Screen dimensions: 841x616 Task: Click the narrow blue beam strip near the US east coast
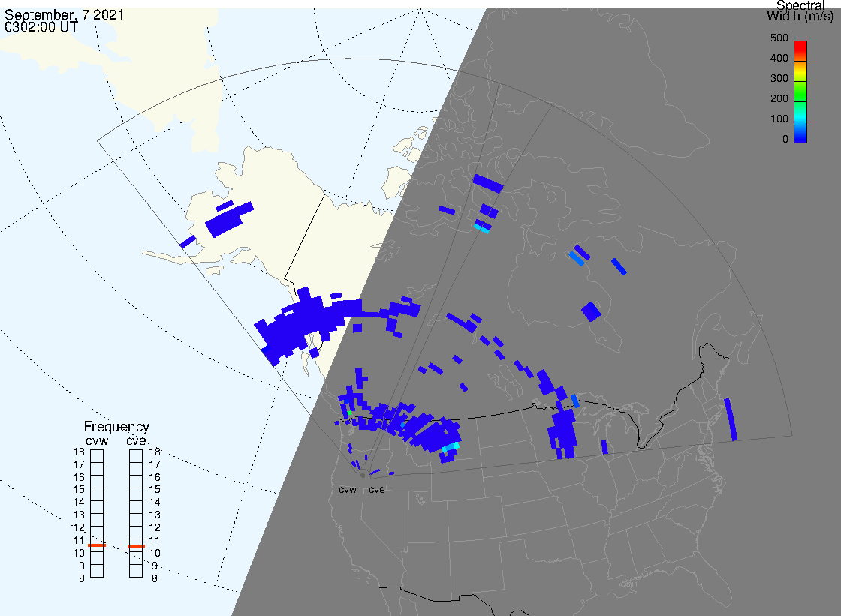click(731, 419)
